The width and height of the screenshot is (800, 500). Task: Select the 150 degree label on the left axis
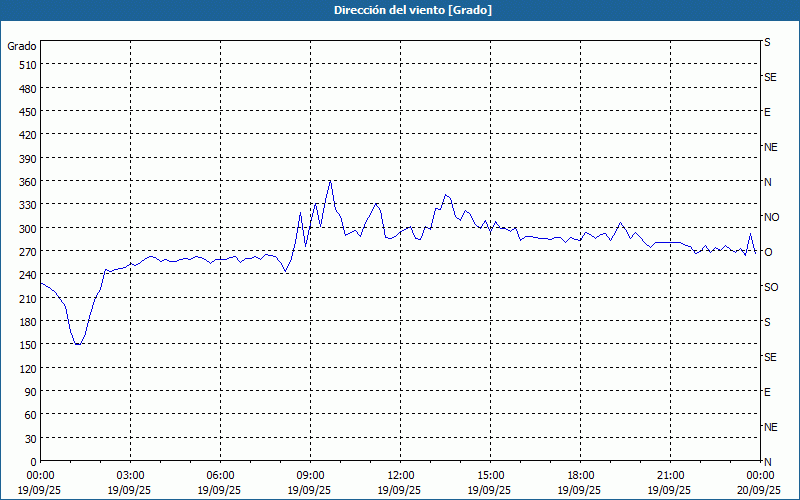(x=26, y=345)
